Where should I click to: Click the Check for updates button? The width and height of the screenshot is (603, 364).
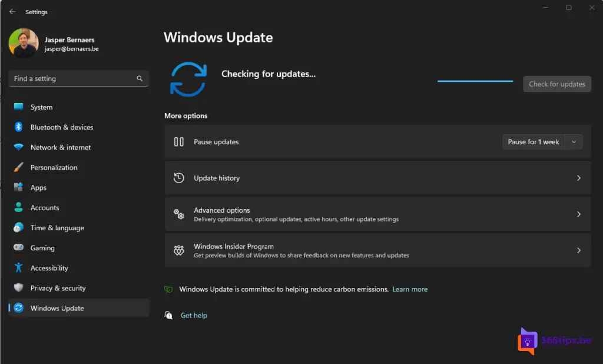557,84
